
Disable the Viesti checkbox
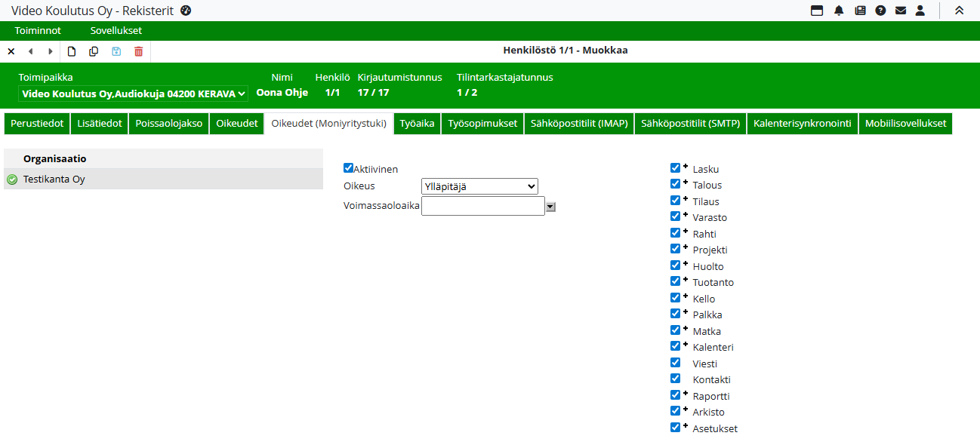point(675,363)
